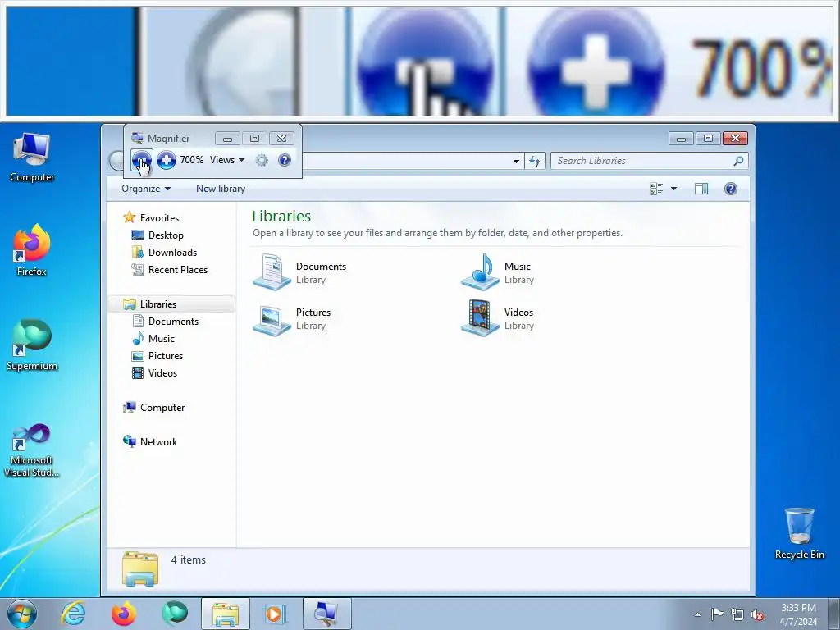Maximize the Libraries Explorer window
Viewport: 840px width, 630px height.
click(708, 138)
